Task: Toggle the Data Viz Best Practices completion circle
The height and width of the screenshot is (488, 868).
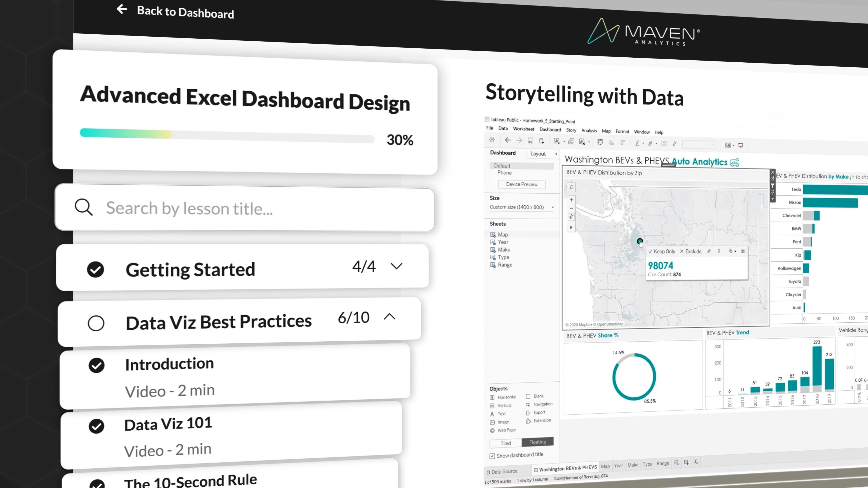Action: [x=96, y=323]
